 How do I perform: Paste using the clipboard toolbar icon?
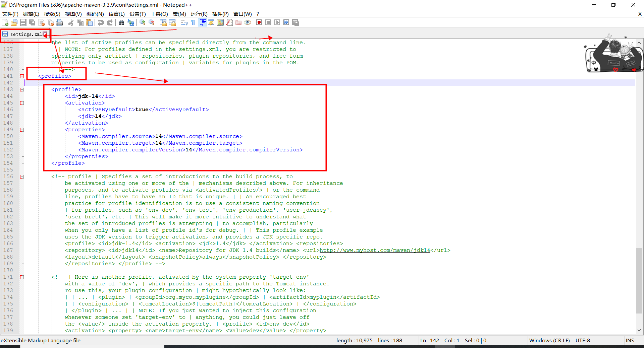point(89,22)
